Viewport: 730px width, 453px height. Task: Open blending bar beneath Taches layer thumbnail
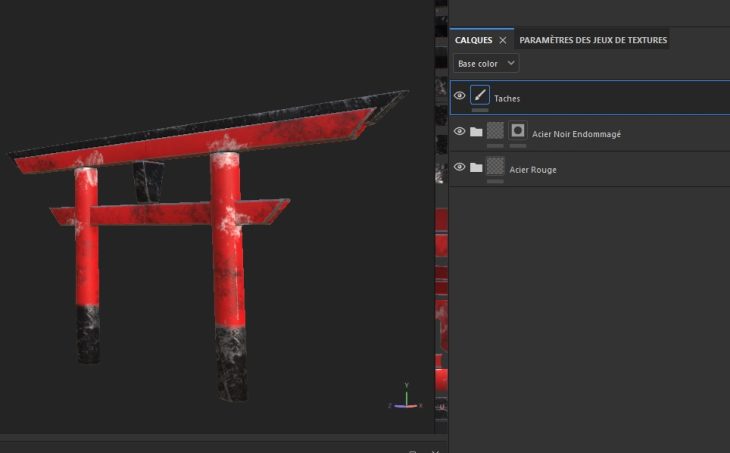click(x=480, y=110)
